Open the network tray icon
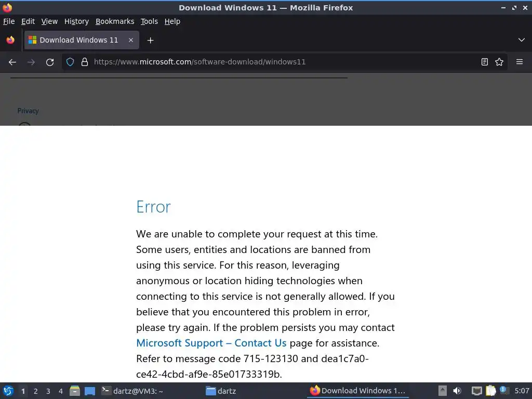 tap(477, 391)
